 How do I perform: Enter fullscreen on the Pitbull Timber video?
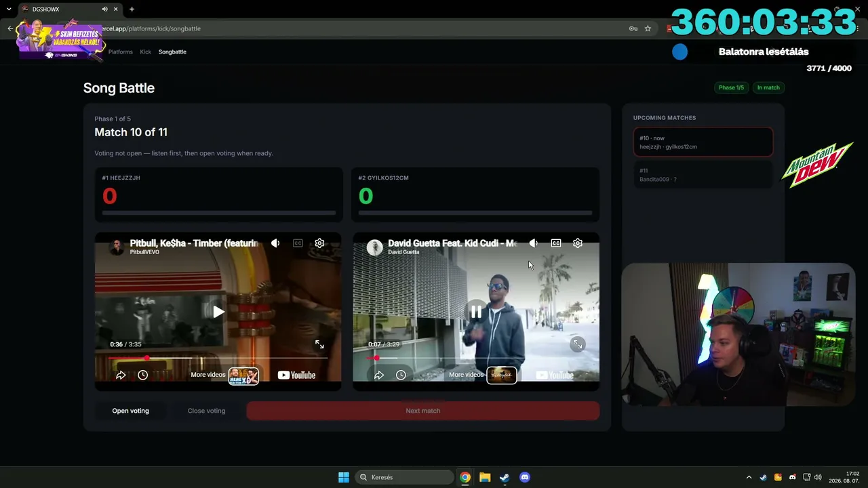pos(319,344)
